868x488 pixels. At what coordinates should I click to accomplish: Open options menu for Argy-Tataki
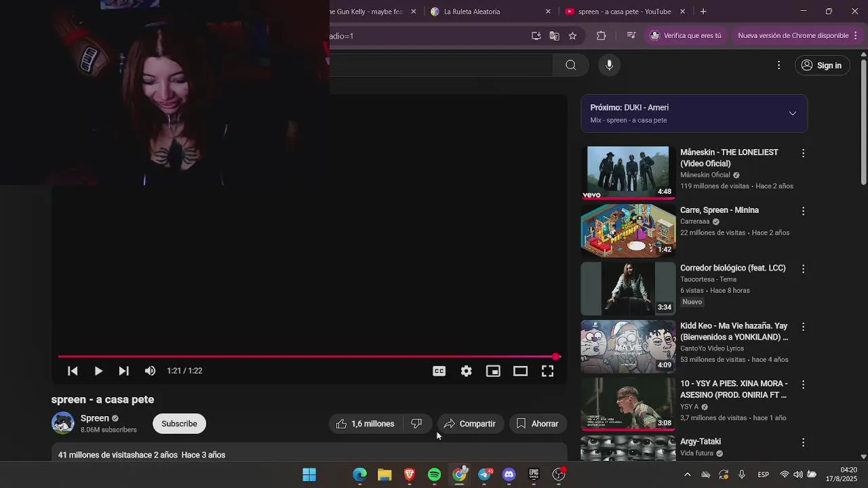click(803, 442)
